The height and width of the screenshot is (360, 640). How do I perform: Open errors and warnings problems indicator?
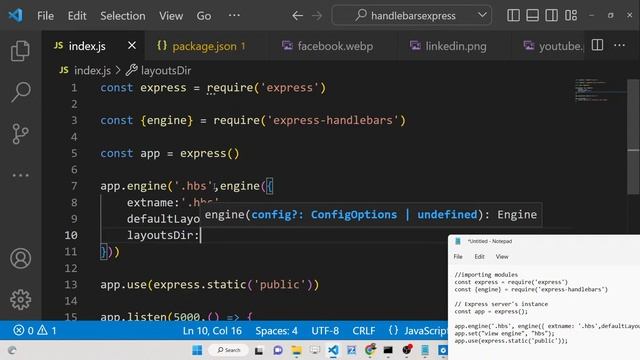tap(35, 330)
